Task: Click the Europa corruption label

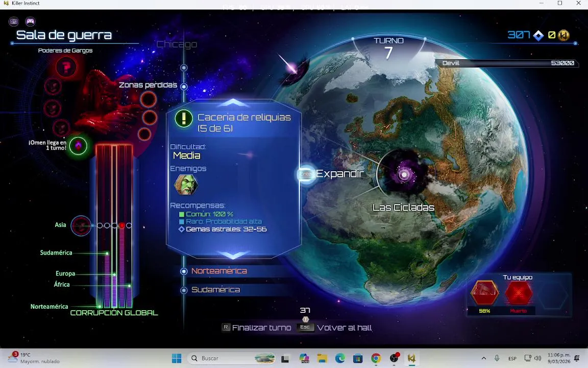Action: (x=65, y=273)
